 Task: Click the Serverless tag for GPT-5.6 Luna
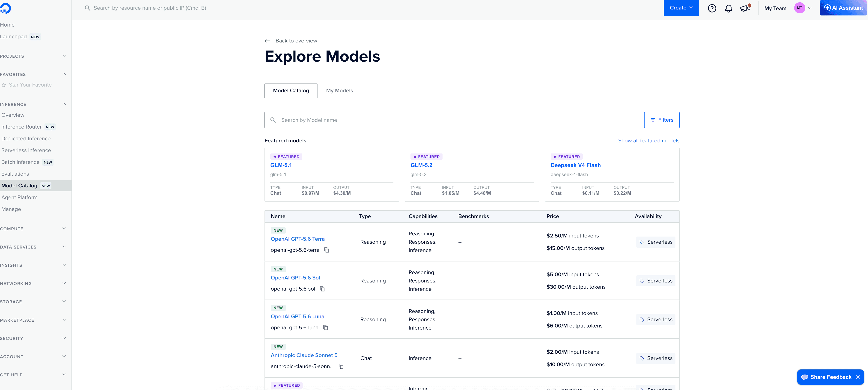[655, 320]
